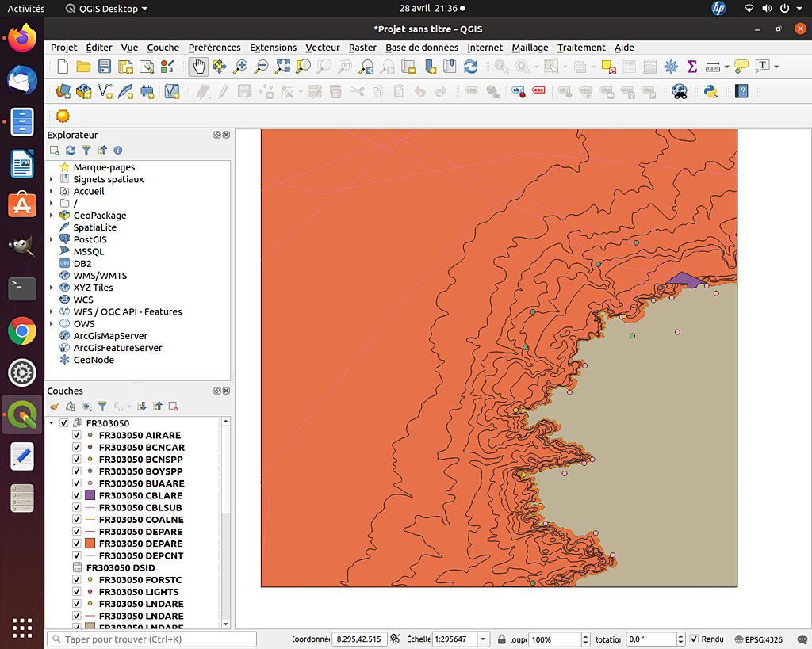Uncheck the FR303050 AIRARE layer
Viewport: 812px width, 649px height.
tap(77, 435)
